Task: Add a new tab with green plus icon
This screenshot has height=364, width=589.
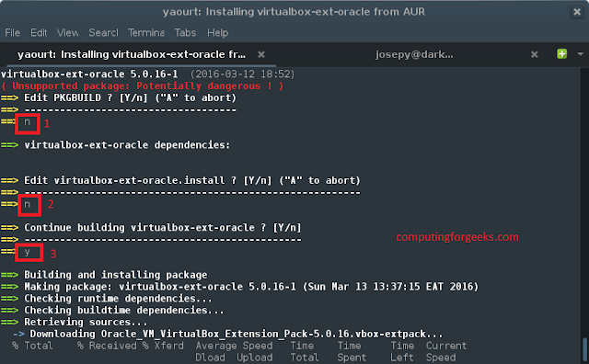Action: [561, 54]
